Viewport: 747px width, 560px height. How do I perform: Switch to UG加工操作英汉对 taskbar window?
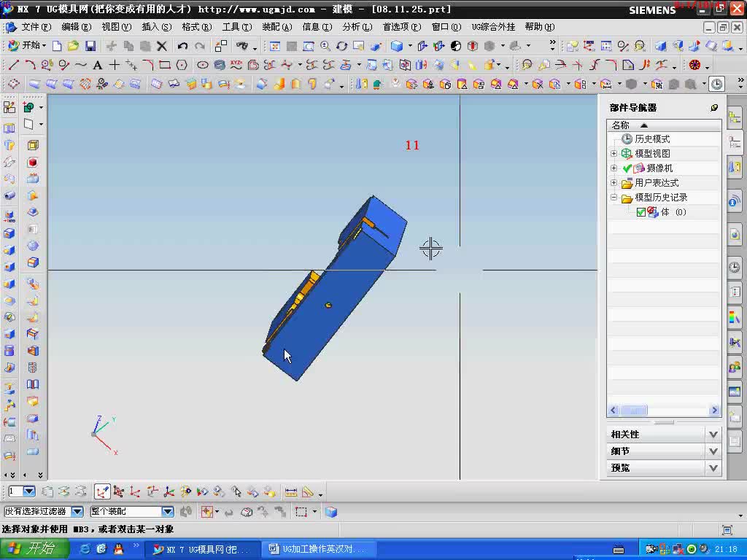(x=320, y=549)
